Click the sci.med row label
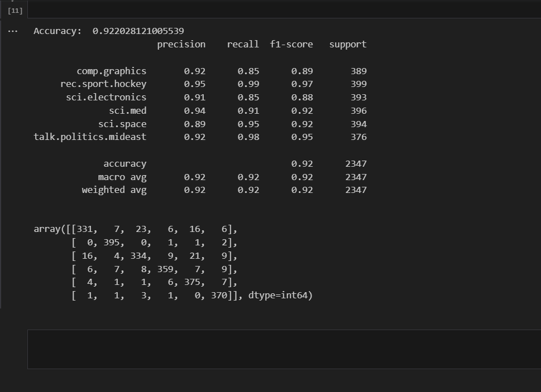Viewport: 541px width, 392px height. (128, 110)
